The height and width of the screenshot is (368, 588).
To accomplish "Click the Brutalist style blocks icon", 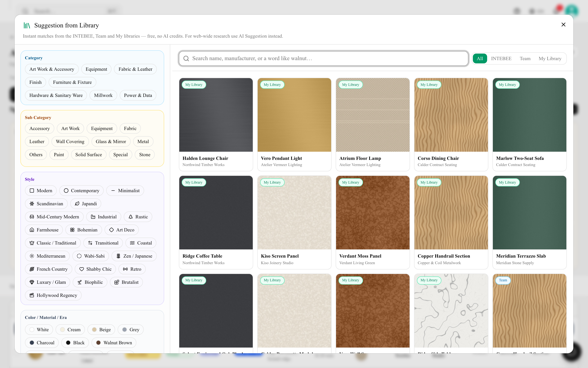I will 117,282.
